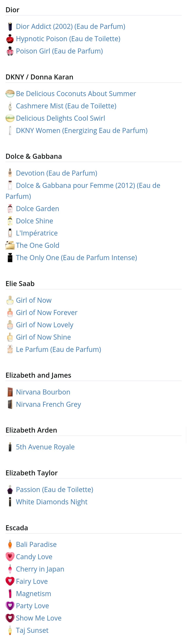Click the red Hypnotic Poison bottle icon
The width and height of the screenshot is (187, 644).
(x=10, y=39)
